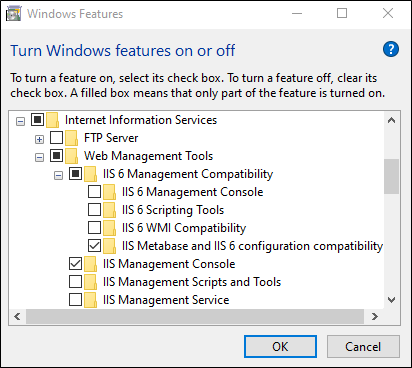Collapse the Web Management Tools node
412x368 pixels.
39,157
